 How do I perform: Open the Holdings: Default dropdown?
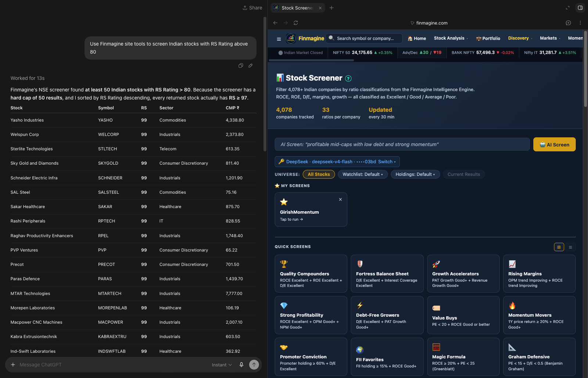click(x=415, y=174)
